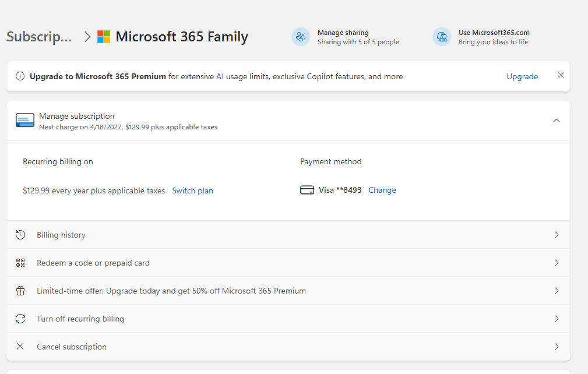
Task: Click the info icon in the upgrade banner
Action: tap(20, 76)
